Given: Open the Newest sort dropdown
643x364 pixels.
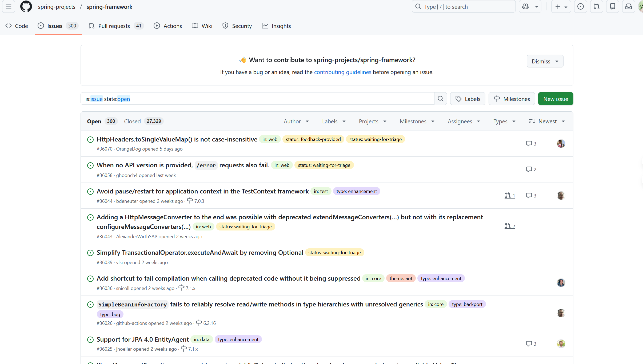Looking at the screenshot, I should pyautogui.click(x=547, y=121).
